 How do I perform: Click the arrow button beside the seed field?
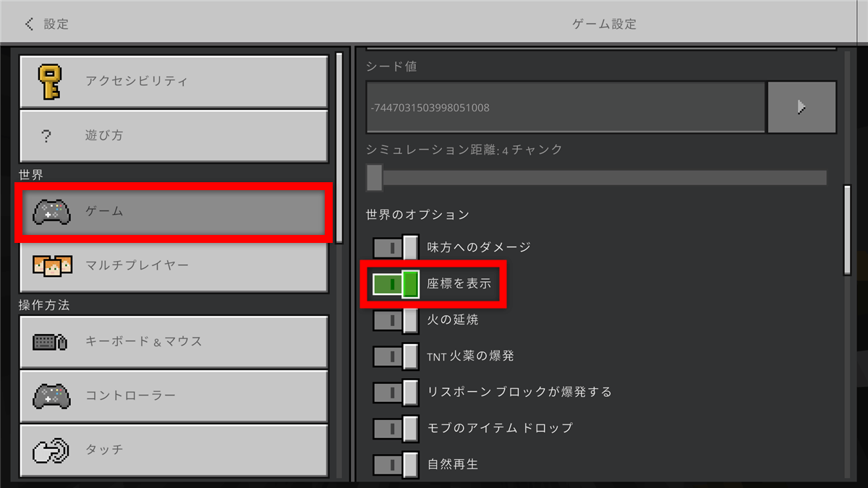pyautogui.click(x=801, y=107)
